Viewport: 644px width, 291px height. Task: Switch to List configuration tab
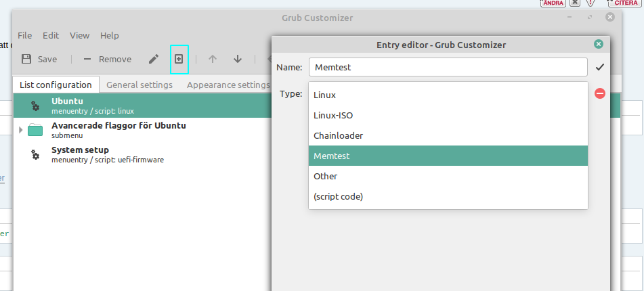[x=56, y=85]
